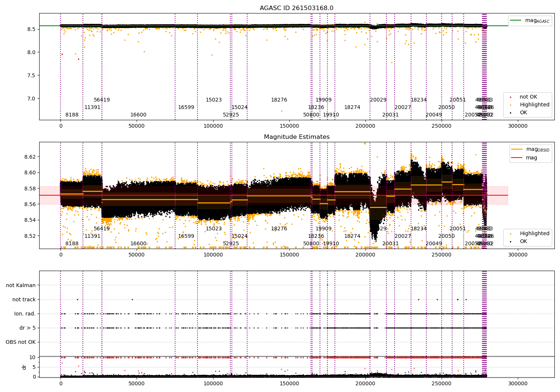Click y-tick '8.56' in middle plot
Screen dimensions: 560x392
pos(30,204)
